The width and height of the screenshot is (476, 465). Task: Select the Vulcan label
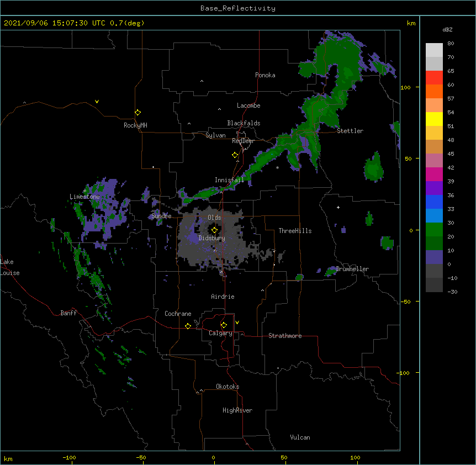coord(300,437)
